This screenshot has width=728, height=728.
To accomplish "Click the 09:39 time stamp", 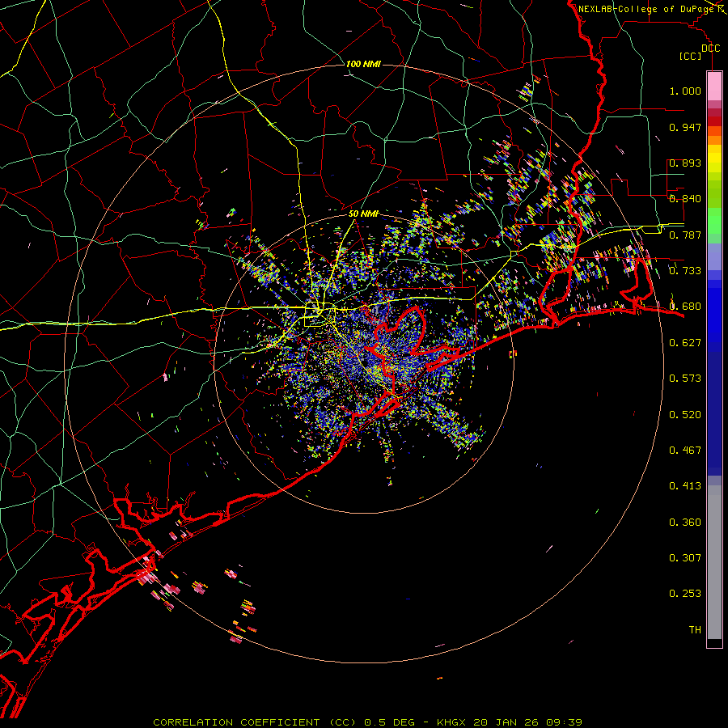I will (x=564, y=722).
